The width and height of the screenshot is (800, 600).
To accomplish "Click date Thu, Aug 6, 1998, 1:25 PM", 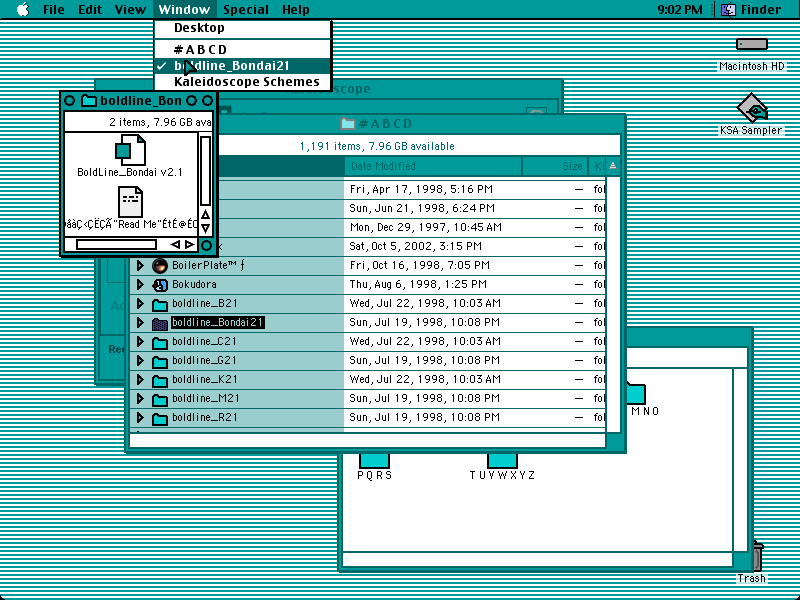I will 418,284.
